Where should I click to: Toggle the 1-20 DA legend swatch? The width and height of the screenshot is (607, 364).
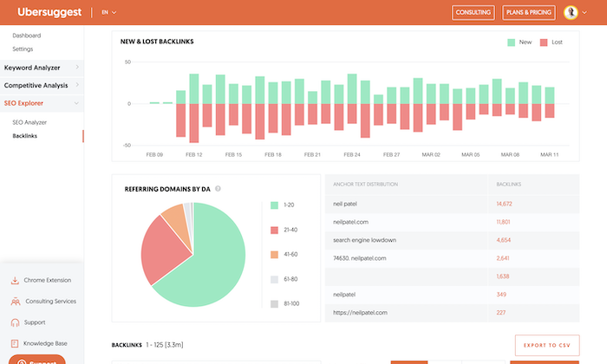pos(274,205)
